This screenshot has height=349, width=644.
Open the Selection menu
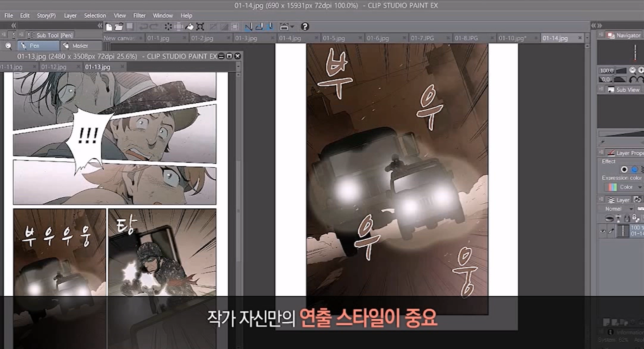click(x=95, y=15)
